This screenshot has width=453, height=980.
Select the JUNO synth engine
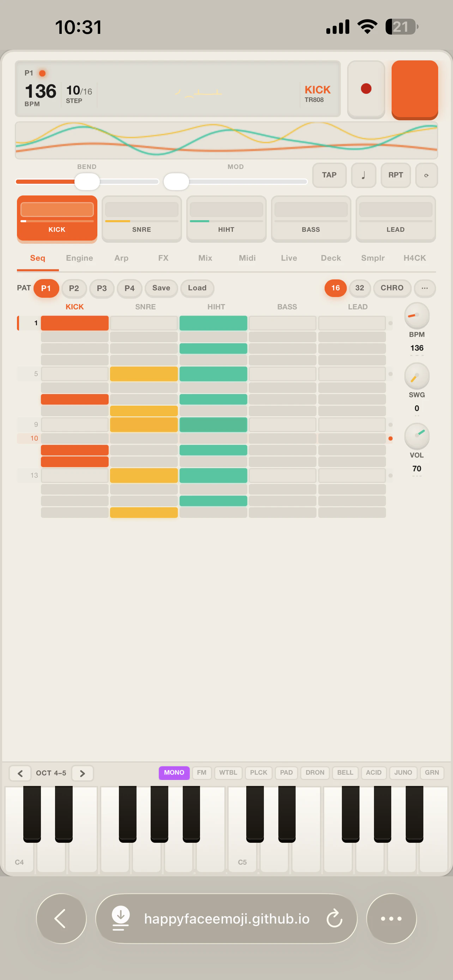click(403, 773)
